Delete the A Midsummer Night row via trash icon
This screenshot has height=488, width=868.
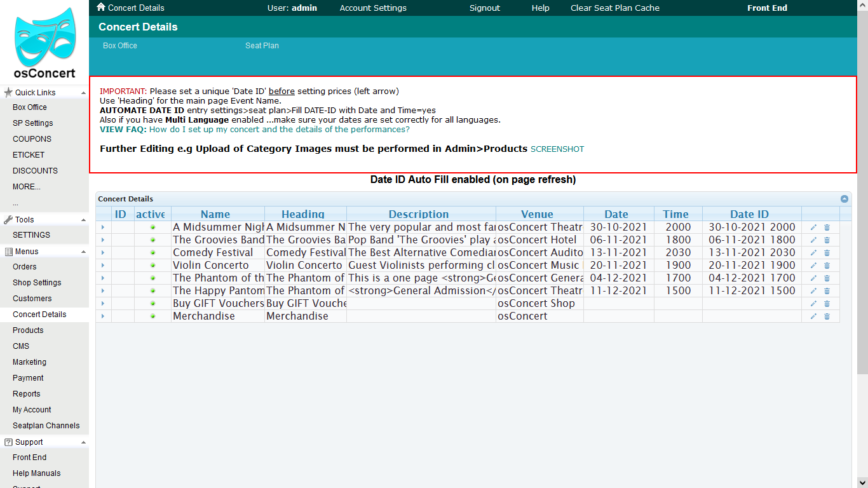pos(827,227)
